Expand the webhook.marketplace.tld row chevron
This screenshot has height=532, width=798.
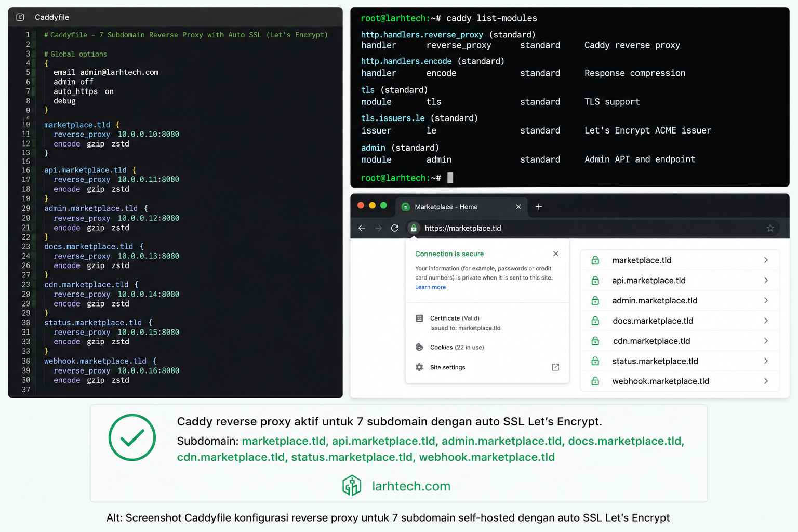pos(766,381)
